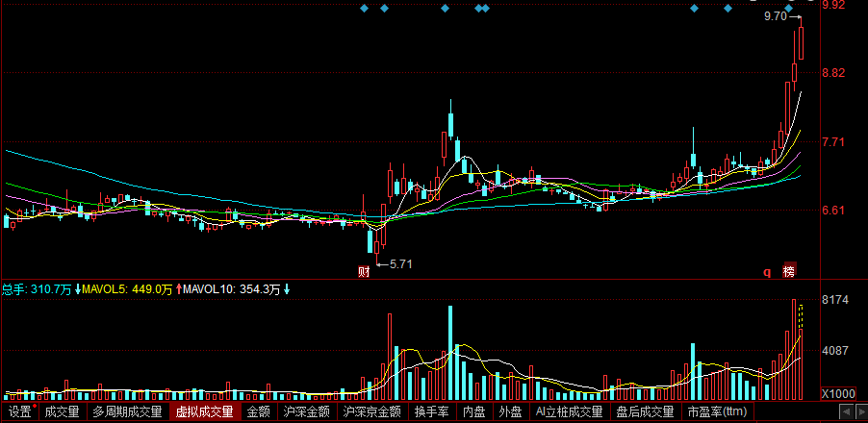
Task: Click the blue diamond marker above the 7.71 spike candle
Action: [x=694, y=9]
